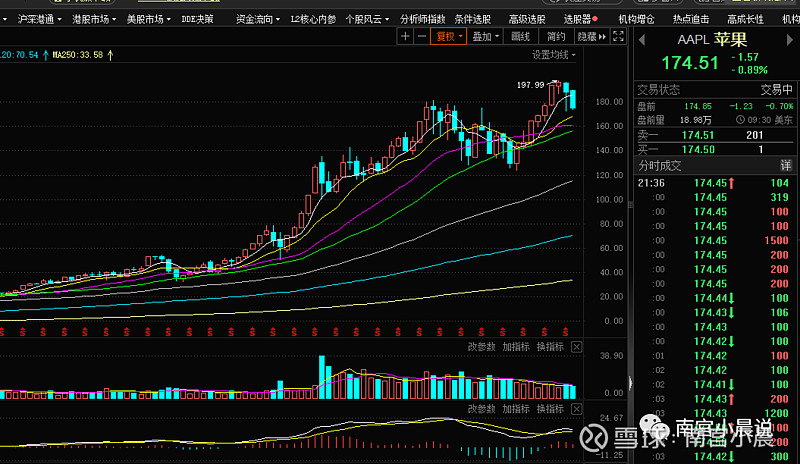Open 热点追击 menu item
The width and height of the screenshot is (800, 464).
691,19
